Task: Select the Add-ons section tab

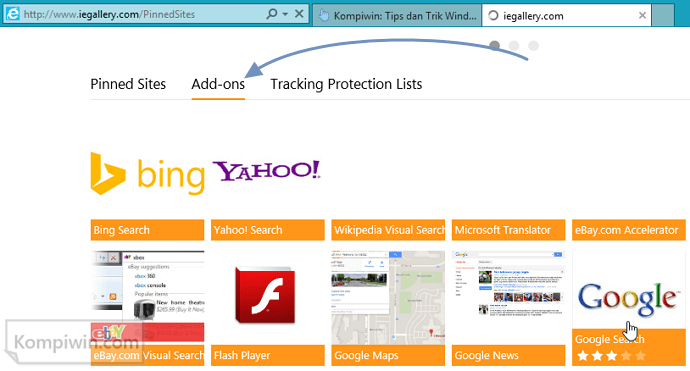Action: [x=218, y=84]
